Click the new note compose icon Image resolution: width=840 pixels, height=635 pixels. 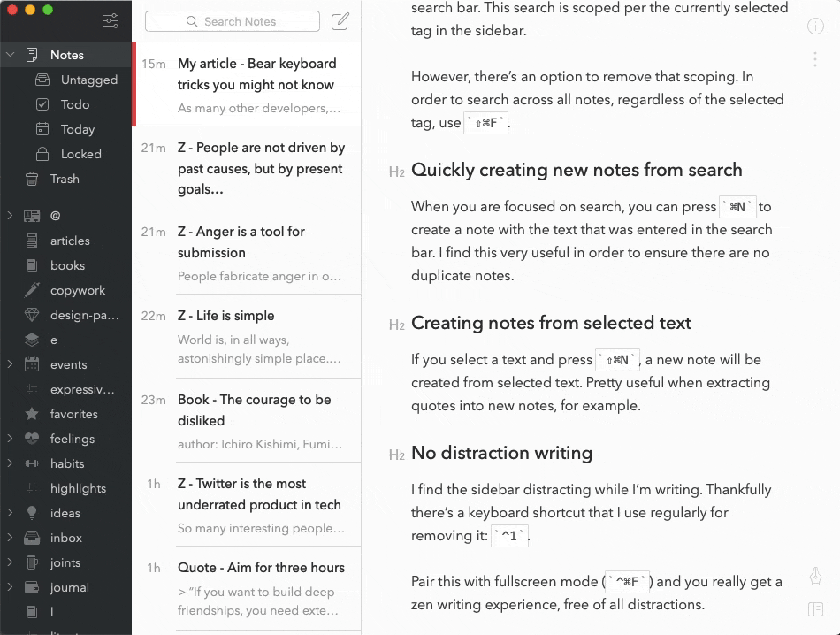[x=340, y=21]
